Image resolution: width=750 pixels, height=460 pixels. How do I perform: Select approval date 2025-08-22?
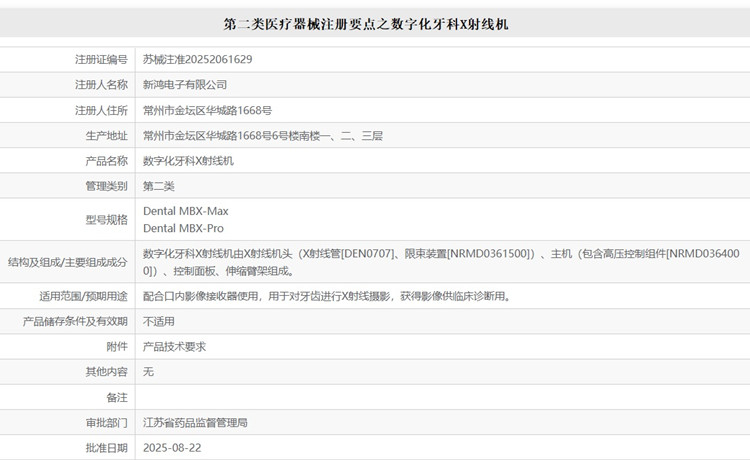pos(172,447)
